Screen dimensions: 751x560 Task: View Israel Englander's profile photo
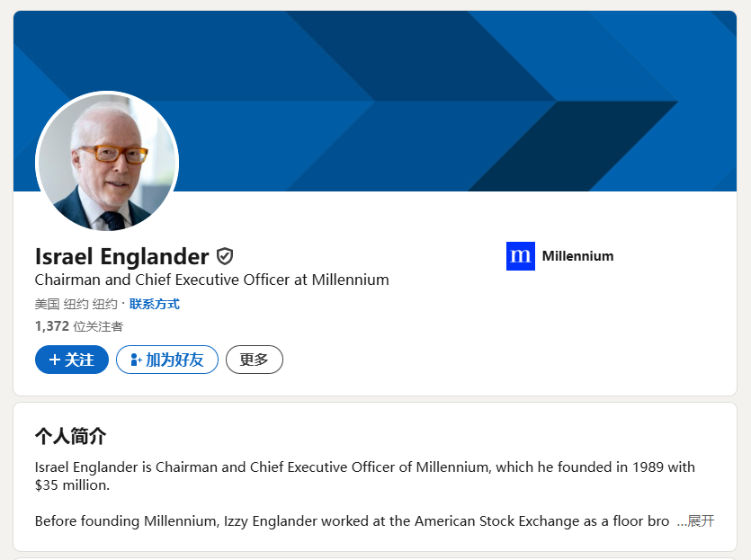pos(107,162)
